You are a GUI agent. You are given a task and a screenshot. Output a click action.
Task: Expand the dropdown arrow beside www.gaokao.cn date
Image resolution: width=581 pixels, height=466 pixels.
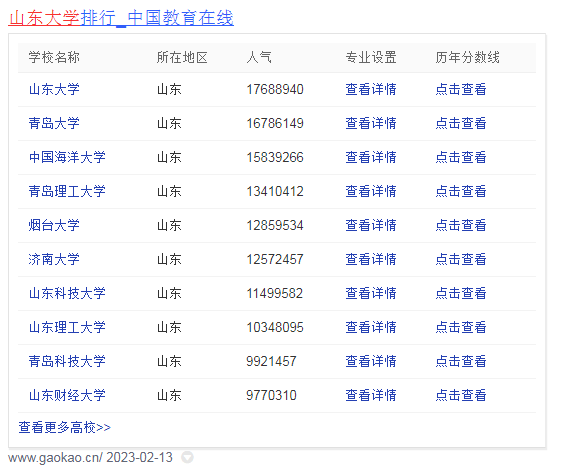(x=187, y=457)
